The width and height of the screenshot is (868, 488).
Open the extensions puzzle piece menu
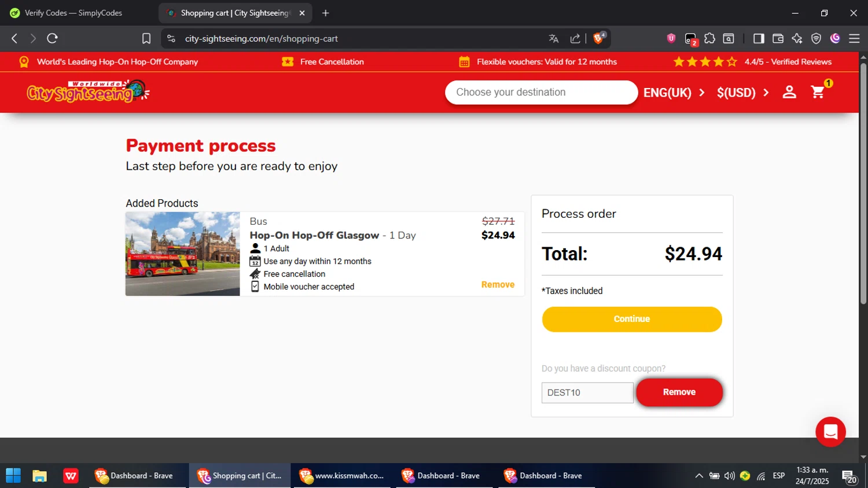click(709, 38)
